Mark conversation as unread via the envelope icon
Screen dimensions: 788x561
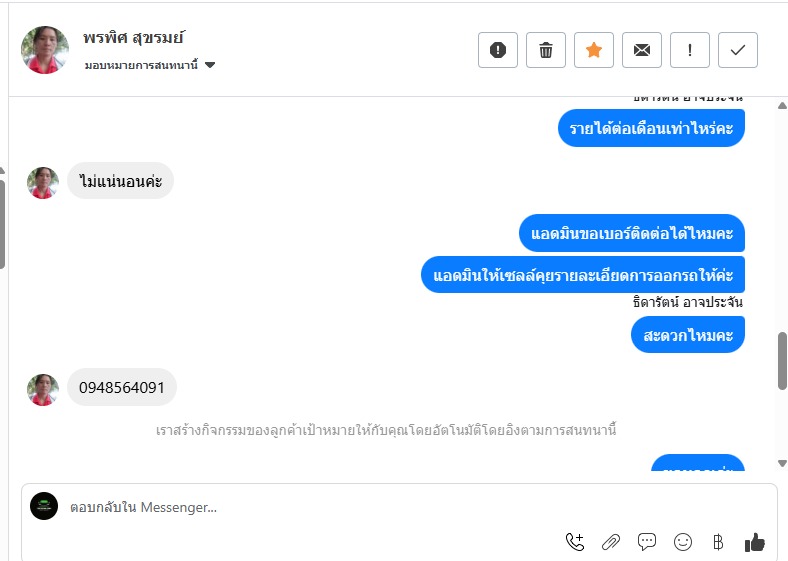click(642, 50)
